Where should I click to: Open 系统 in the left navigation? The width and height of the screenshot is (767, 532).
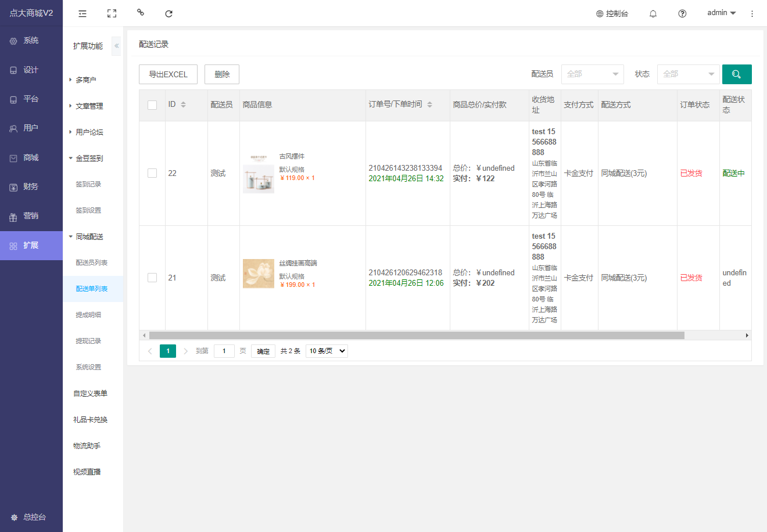tap(31, 41)
